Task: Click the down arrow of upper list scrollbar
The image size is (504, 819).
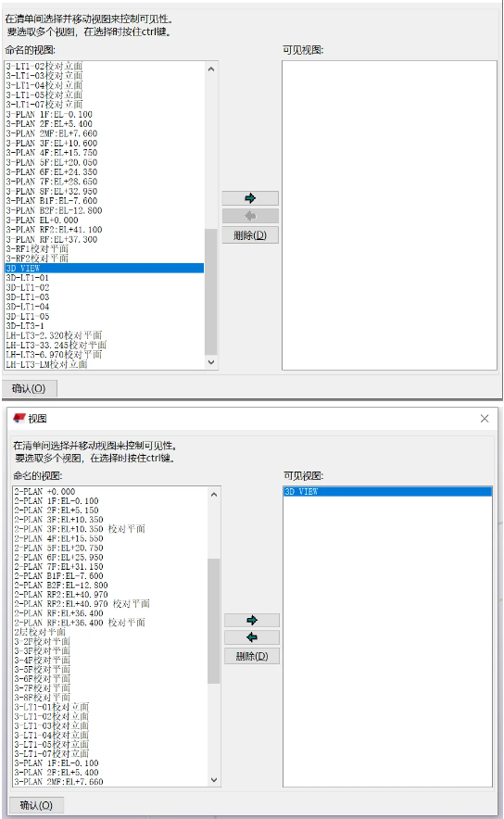Action: [211, 362]
